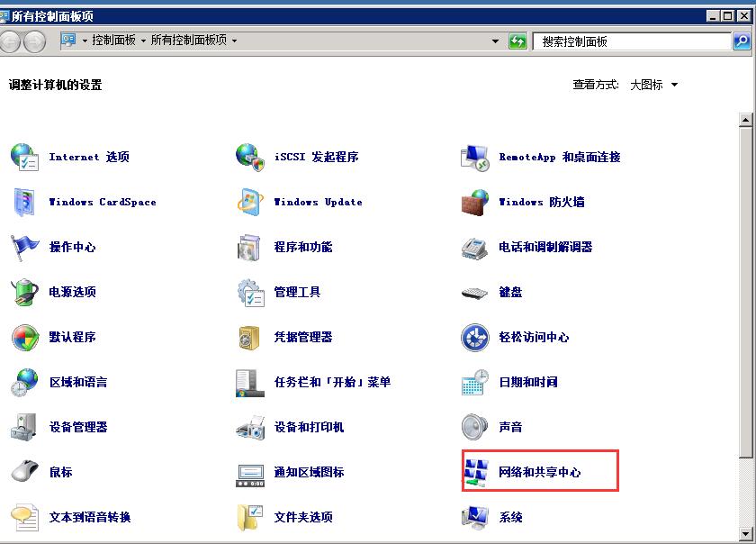Click the Windows 防火墙 text link
Viewport: 756px width, 544px height.
542,202
